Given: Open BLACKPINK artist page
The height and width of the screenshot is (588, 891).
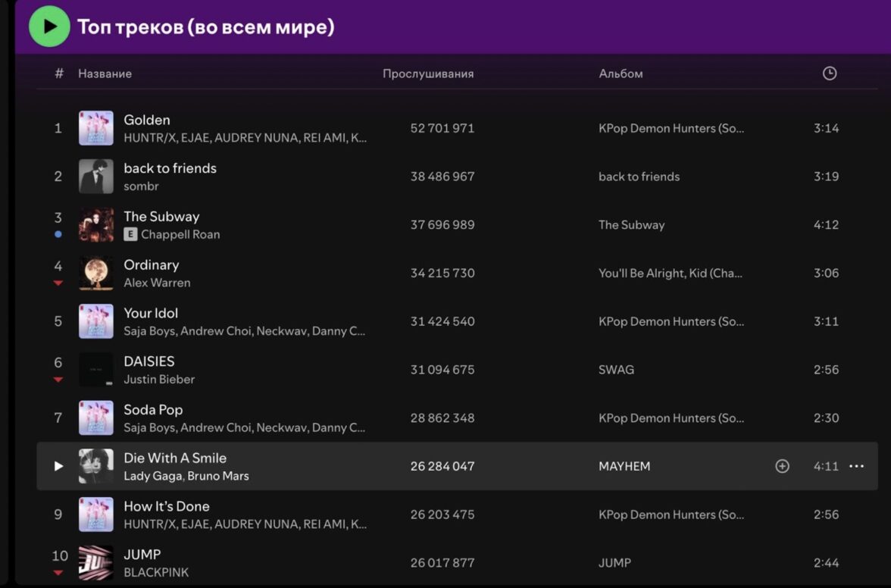Looking at the screenshot, I should (x=156, y=572).
